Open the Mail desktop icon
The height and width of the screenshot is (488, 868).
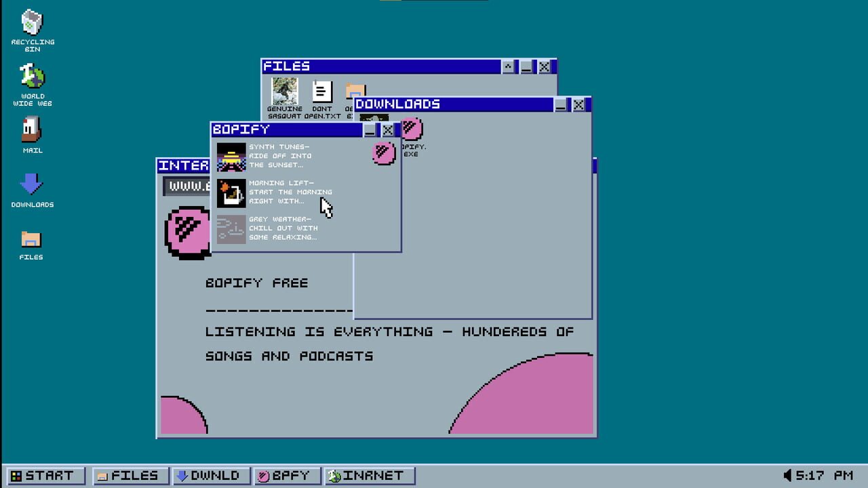pos(32,135)
